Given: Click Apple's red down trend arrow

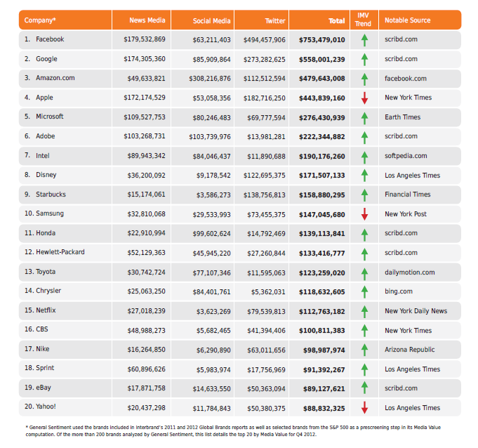Looking at the screenshot, I should coord(364,98).
